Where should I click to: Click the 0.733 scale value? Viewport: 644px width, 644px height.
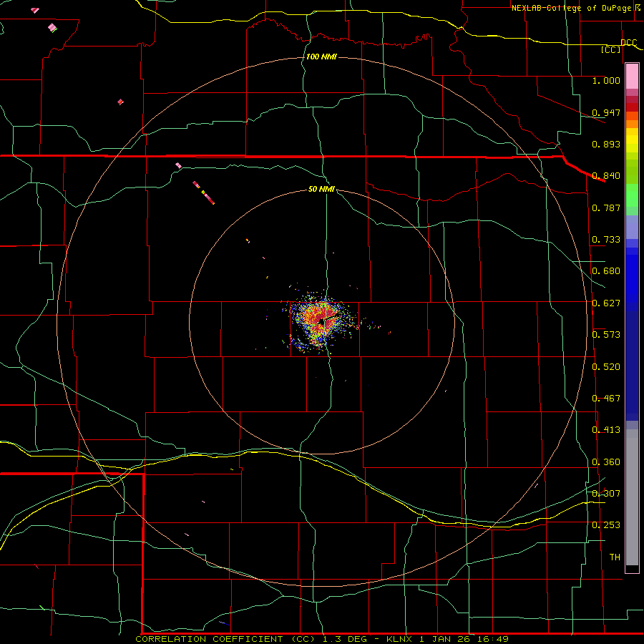[x=606, y=240]
